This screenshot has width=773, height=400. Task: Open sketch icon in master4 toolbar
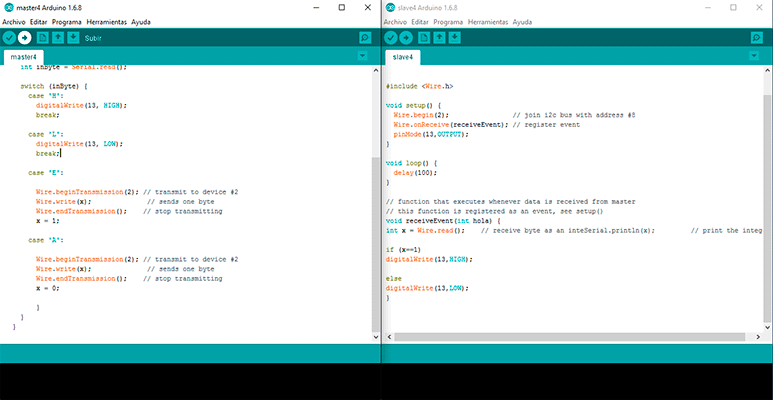coord(58,37)
